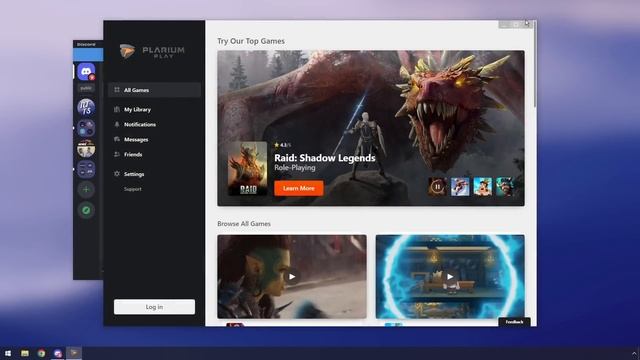The height and width of the screenshot is (360, 640).
Task: Open Discord from the taskbar
Action: point(58,353)
